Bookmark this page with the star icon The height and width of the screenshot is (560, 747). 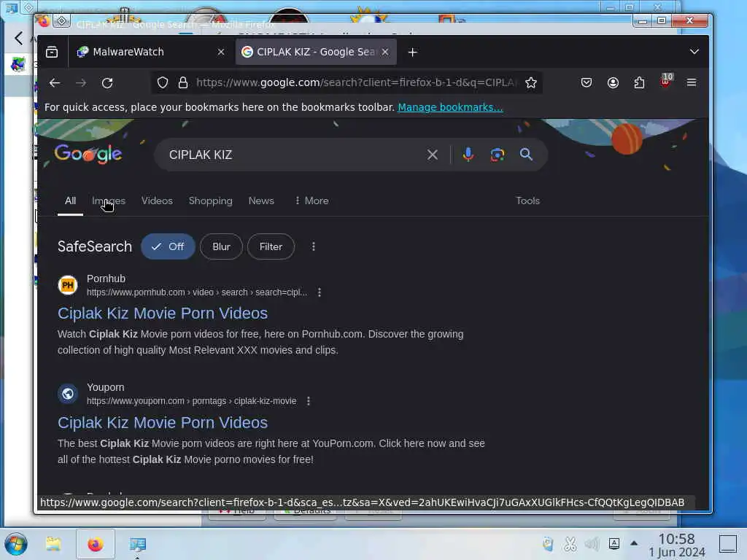pyautogui.click(x=531, y=83)
